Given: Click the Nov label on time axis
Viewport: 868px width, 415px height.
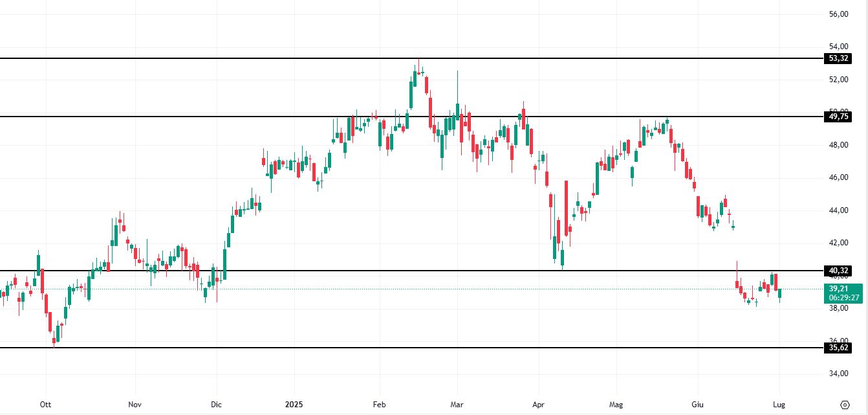Looking at the screenshot, I should coord(135,405).
